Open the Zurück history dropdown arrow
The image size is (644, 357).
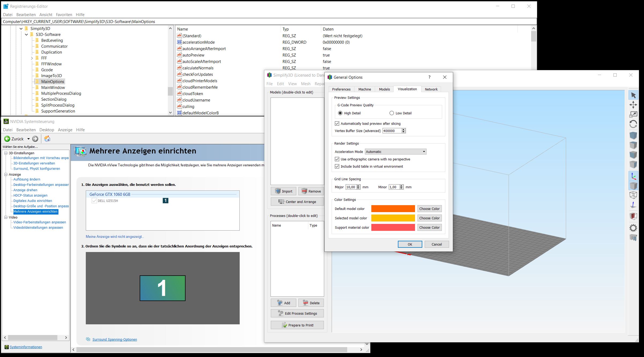[x=28, y=139]
